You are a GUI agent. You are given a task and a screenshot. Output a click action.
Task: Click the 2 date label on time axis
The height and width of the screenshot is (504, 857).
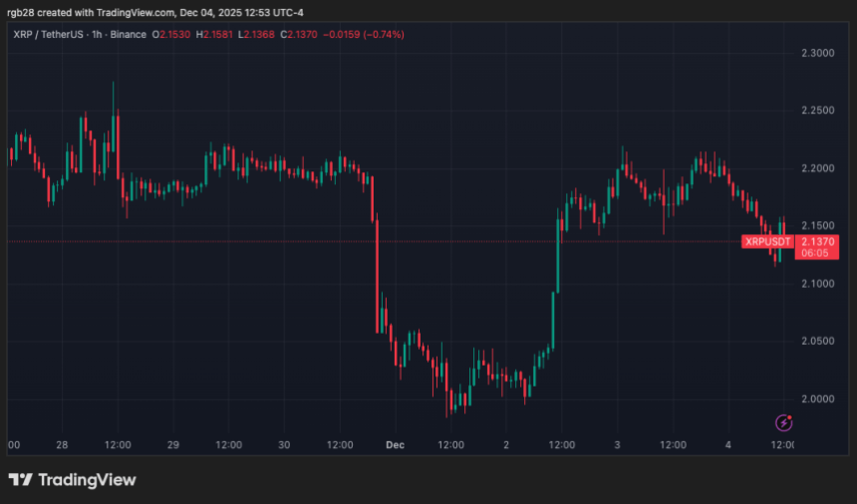pos(506,445)
